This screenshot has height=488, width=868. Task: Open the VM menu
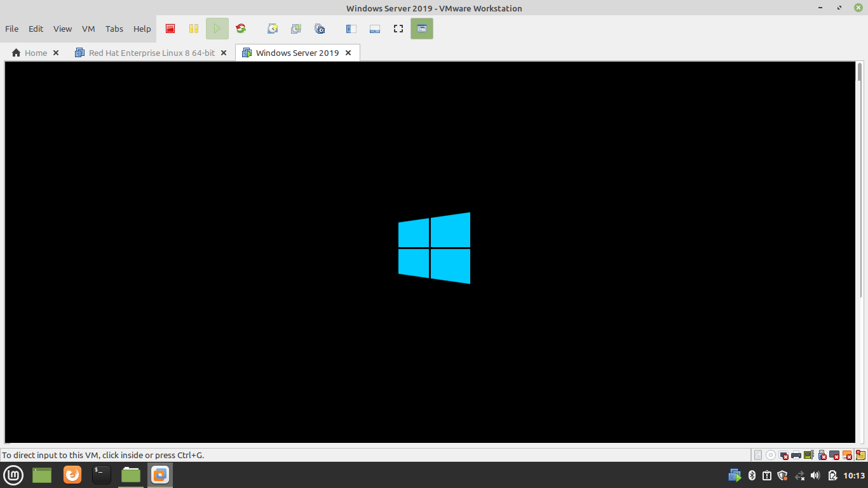pos(88,29)
